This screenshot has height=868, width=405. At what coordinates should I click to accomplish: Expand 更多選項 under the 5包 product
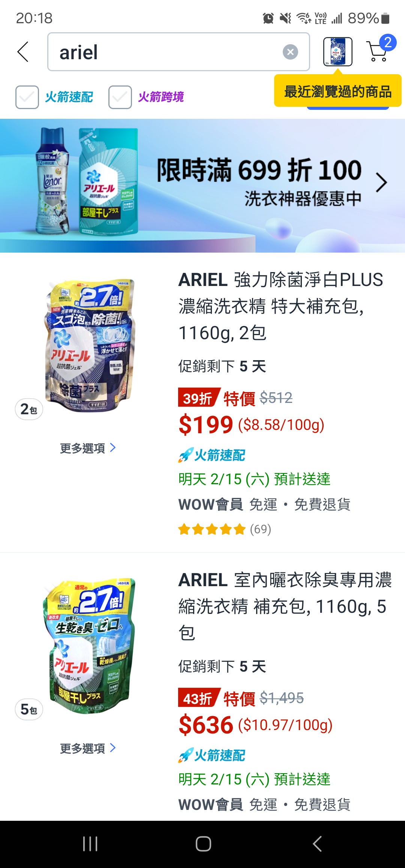coord(88,748)
